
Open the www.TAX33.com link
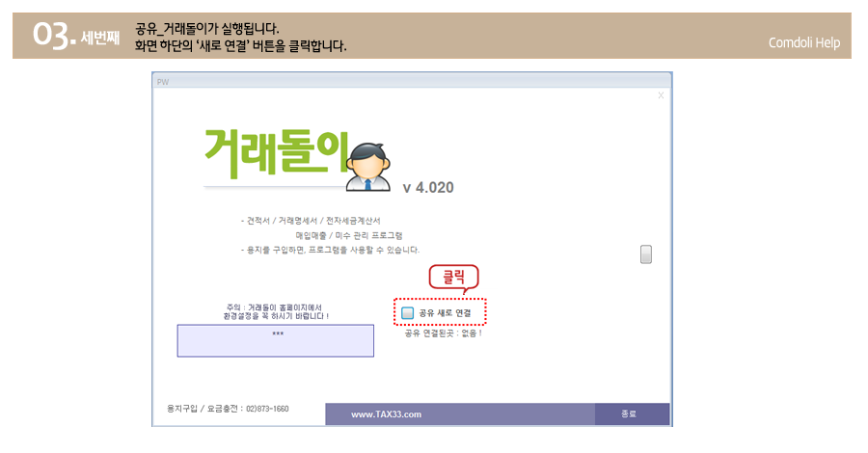386,414
